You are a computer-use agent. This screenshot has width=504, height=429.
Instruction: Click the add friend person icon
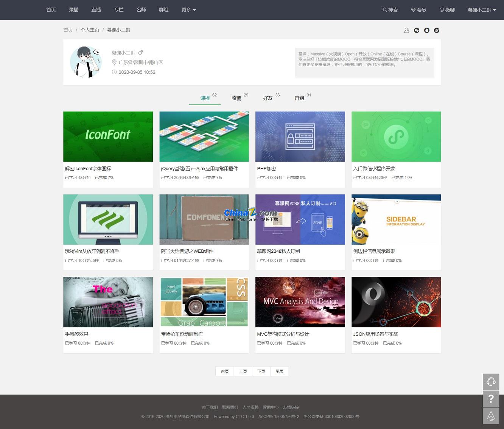click(x=407, y=30)
